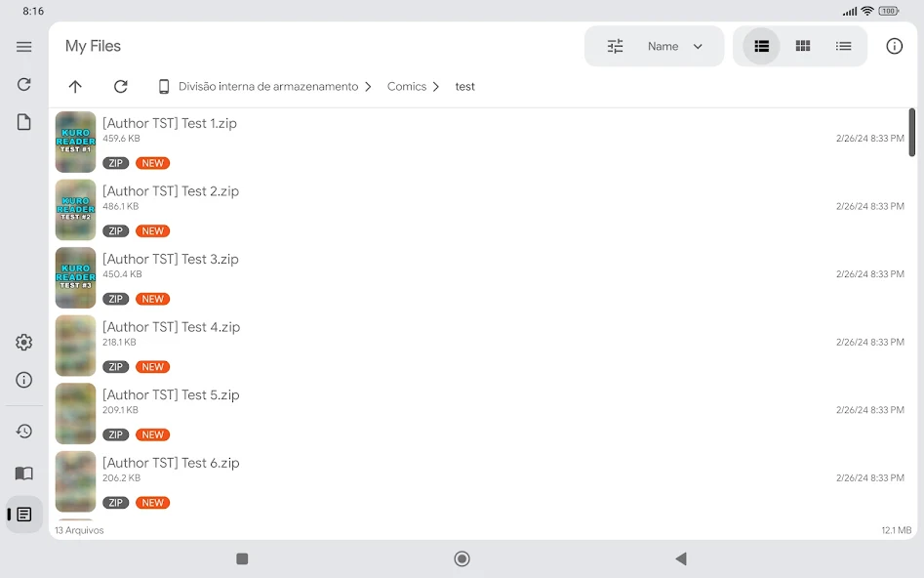Open the Name sorting dropdown
924x578 pixels.
[x=675, y=46]
